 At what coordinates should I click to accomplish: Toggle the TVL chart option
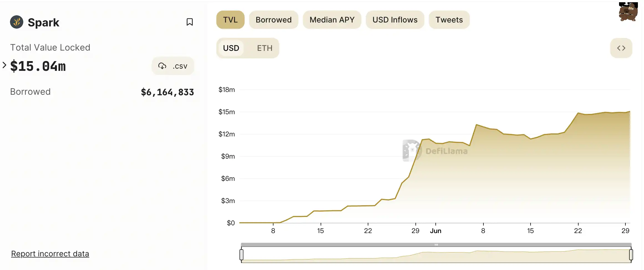tap(230, 20)
